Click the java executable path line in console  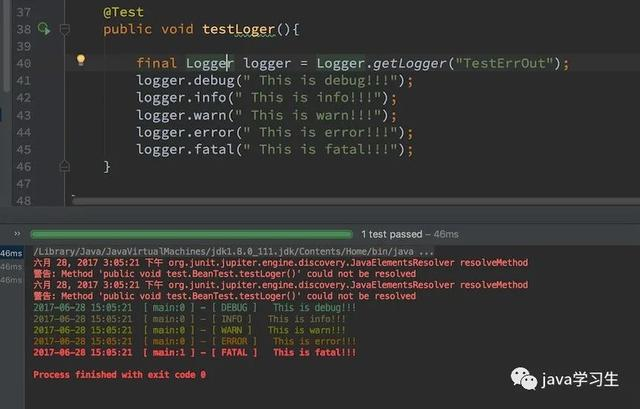pyautogui.click(x=233, y=251)
